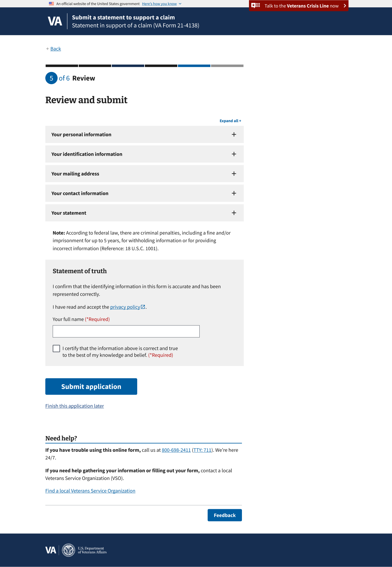The height and width of the screenshot is (567, 392).
Task: Click the external link icon beside privacy policy
Action: (x=143, y=307)
